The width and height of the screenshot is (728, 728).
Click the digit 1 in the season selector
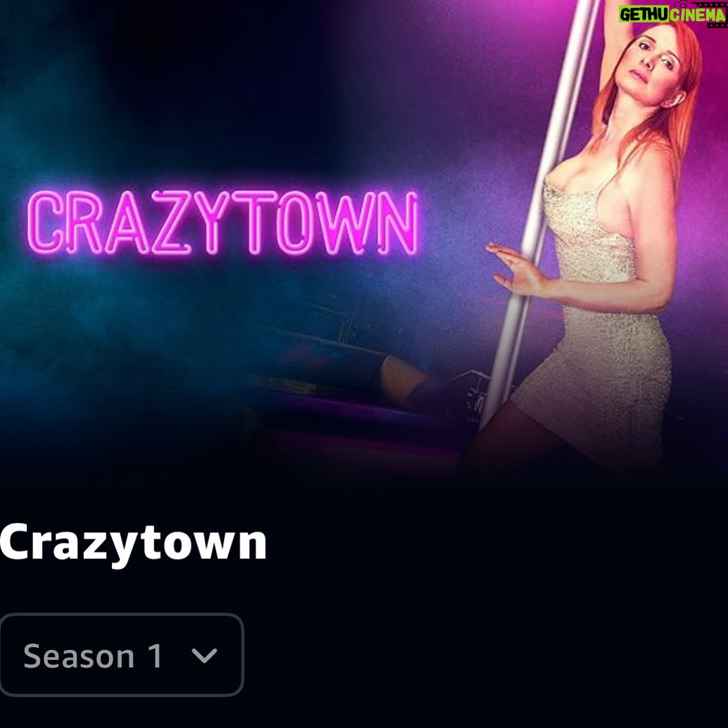point(155,655)
